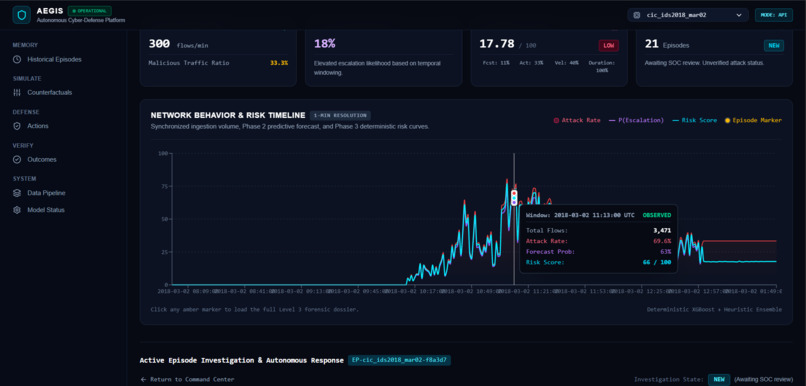Click the Outcomes checkmark circle icon

pos(17,159)
